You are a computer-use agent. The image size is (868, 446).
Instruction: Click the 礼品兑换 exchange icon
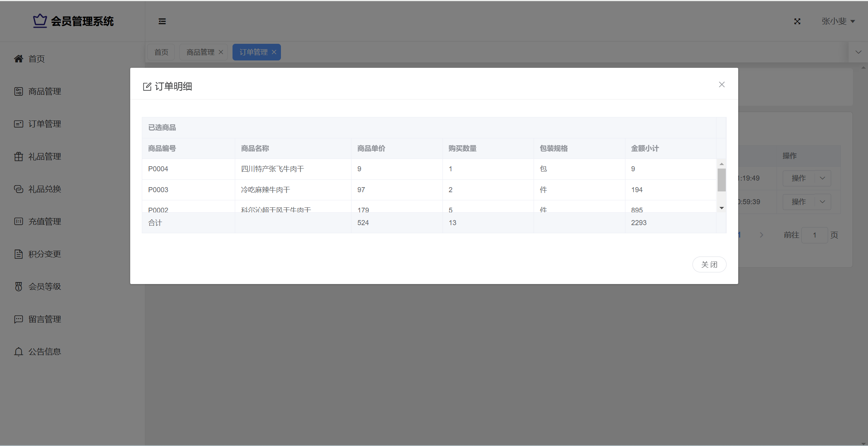tap(19, 189)
